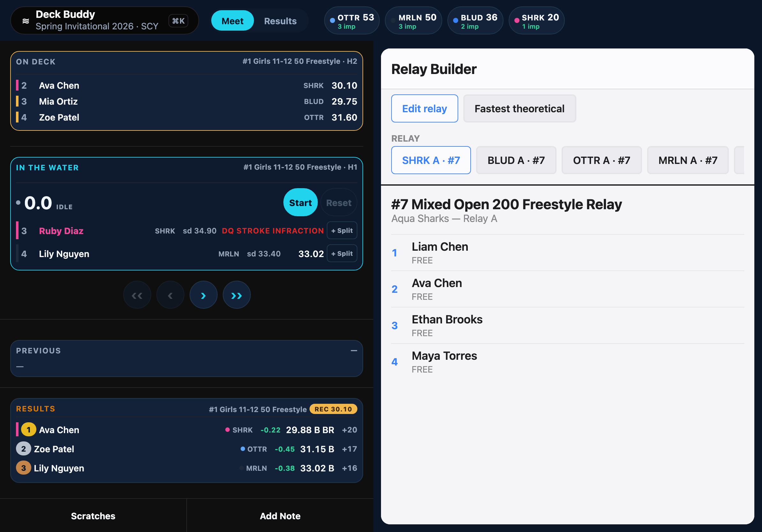Image resolution: width=762 pixels, height=532 pixels.
Task: Click the In The Water heat title H1
Action: 300,167
